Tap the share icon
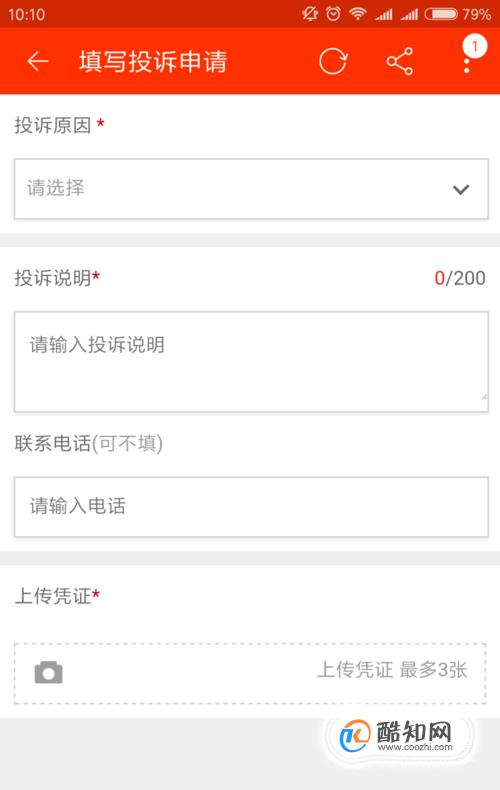 point(400,61)
